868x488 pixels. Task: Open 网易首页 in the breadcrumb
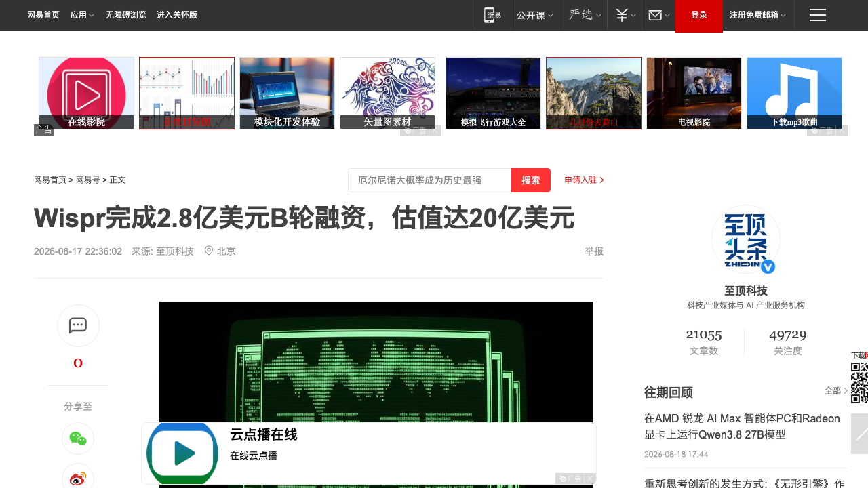coord(50,180)
